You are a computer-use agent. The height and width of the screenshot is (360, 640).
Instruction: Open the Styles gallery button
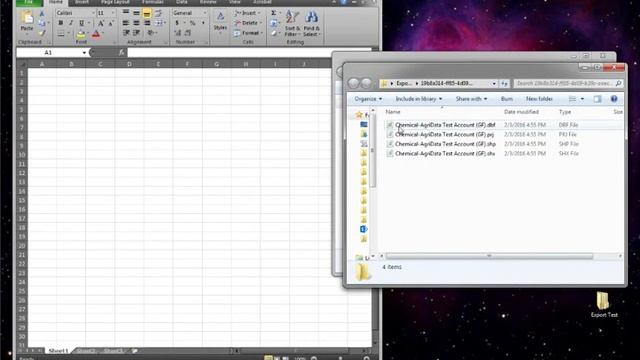[x=220, y=22]
